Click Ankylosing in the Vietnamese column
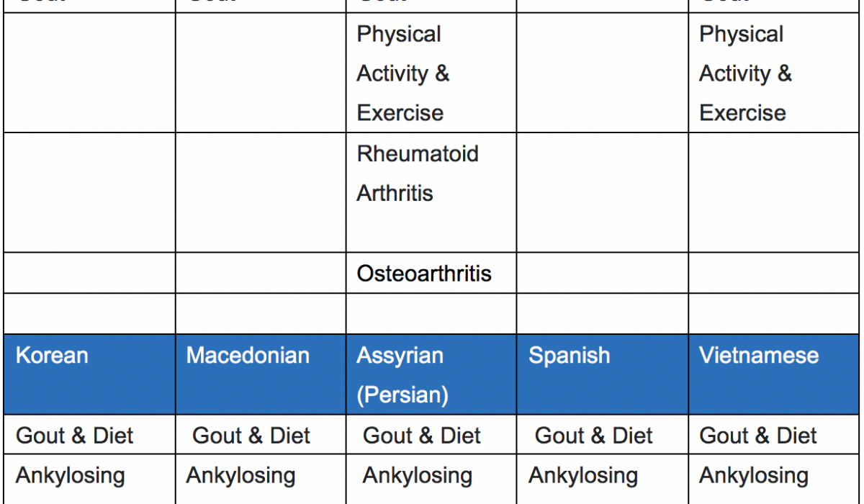This screenshot has width=864, height=504. click(x=754, y=476)
